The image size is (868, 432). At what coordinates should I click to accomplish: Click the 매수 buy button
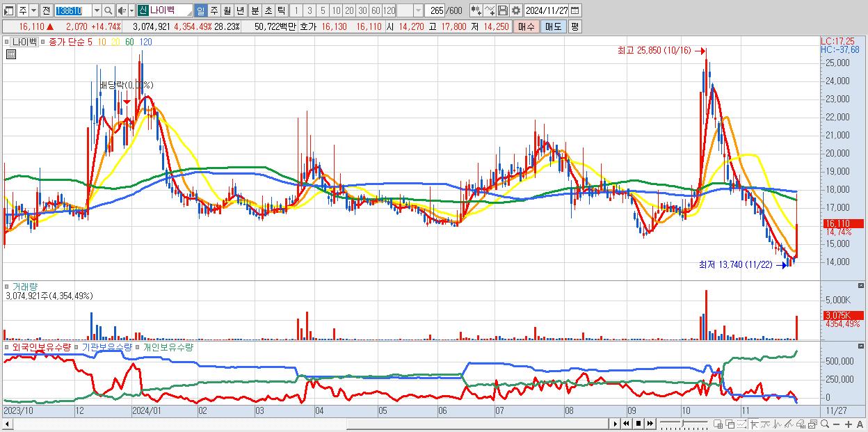point(527,26)
